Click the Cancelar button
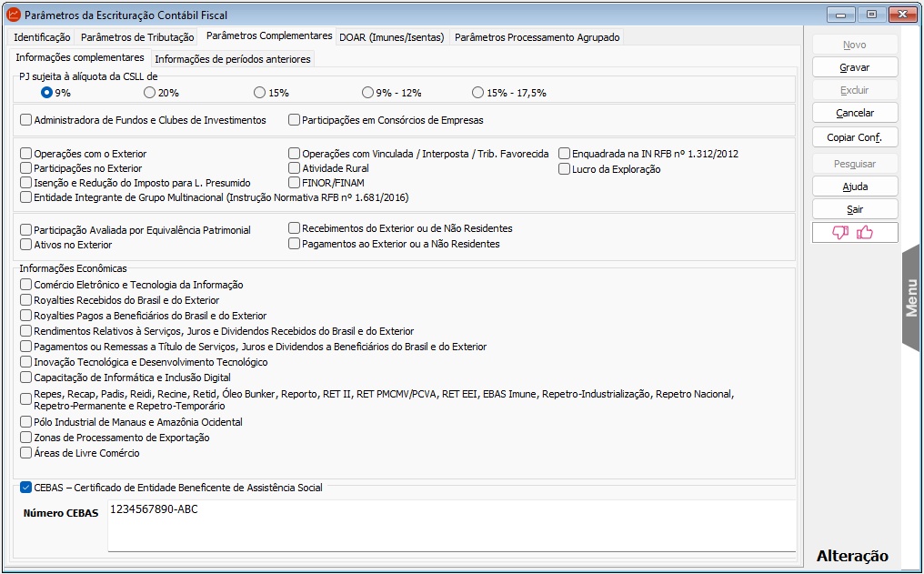Viewport: 924px width, 574px height. click(x=855, y=113)
